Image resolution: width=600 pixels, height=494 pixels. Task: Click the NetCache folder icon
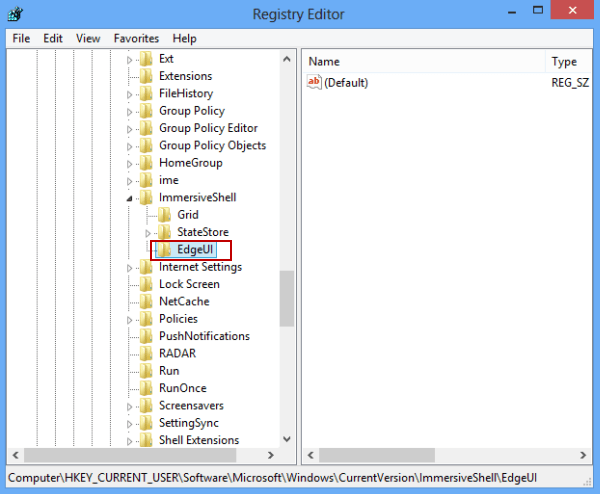[146, 302]
